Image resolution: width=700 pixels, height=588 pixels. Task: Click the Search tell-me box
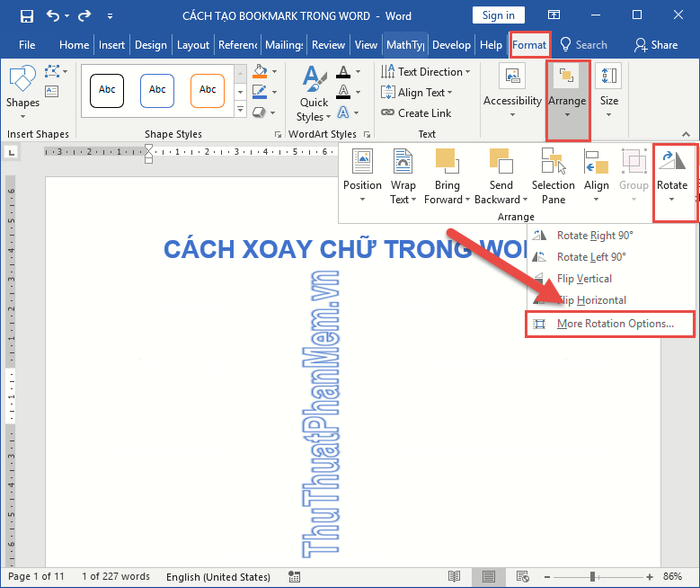(584, 45)
